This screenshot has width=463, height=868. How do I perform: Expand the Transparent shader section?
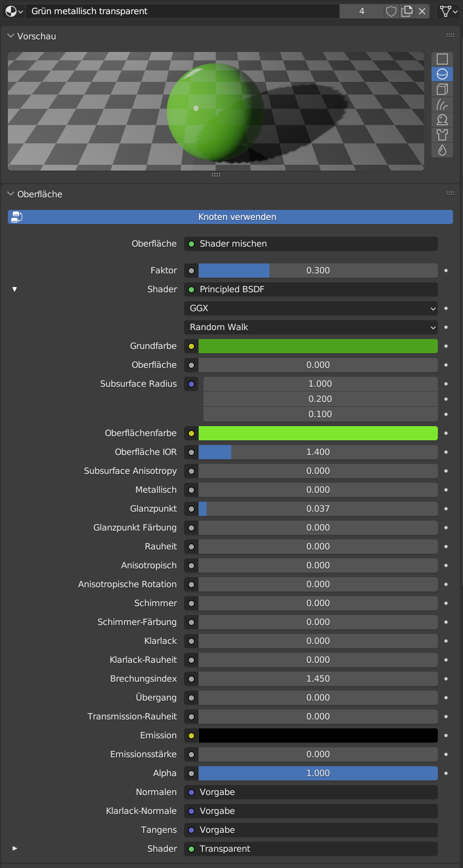coord(15,849)
